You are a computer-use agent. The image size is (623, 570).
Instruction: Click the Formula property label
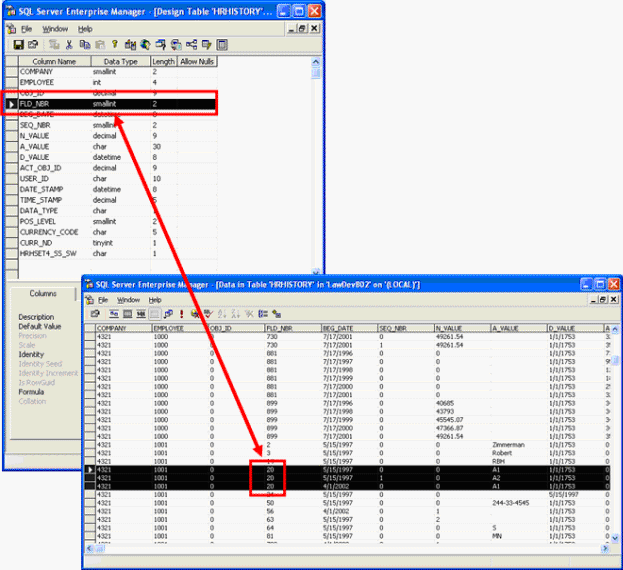(31, 392)
